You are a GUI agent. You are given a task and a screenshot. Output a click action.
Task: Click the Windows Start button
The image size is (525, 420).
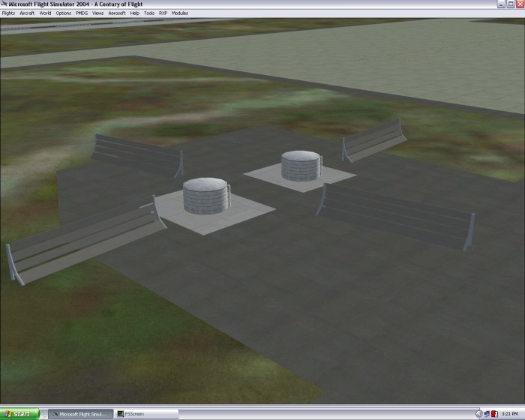pyautogui.click(x=20, y=414)
